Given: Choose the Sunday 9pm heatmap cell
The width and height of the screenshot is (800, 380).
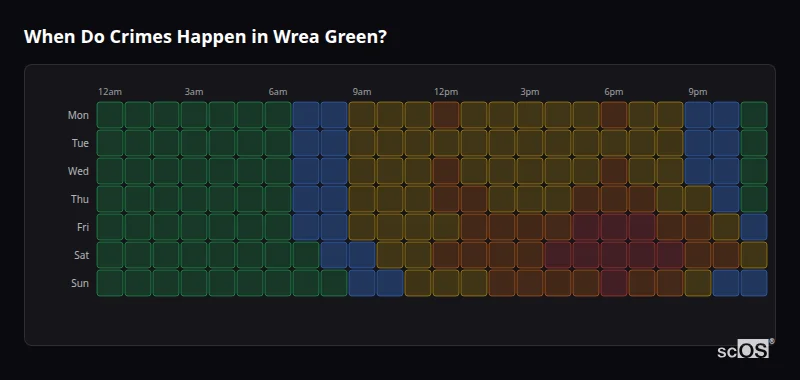Looking at the screenshot, I should [x=698, y=283].
